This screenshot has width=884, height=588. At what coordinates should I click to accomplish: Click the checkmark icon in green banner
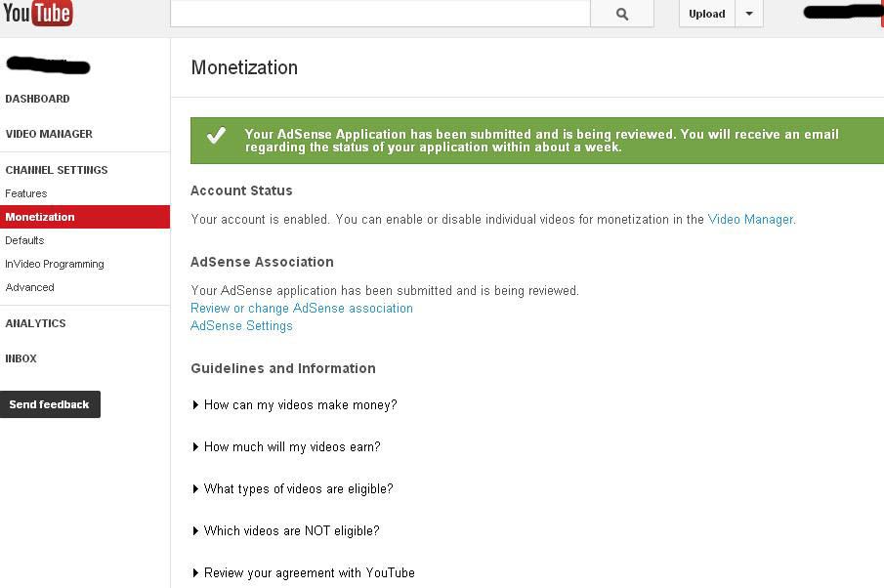pyautogui.click(x=216, y=136)
